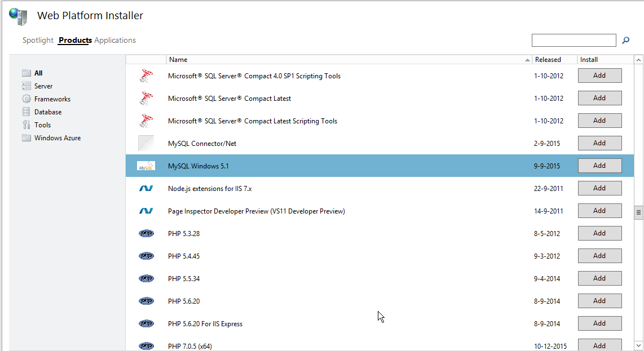Image resolution: width=644 pixels, height=351 pixels.
Task: Click the scroll down arrow
Action: pos(639,345)
